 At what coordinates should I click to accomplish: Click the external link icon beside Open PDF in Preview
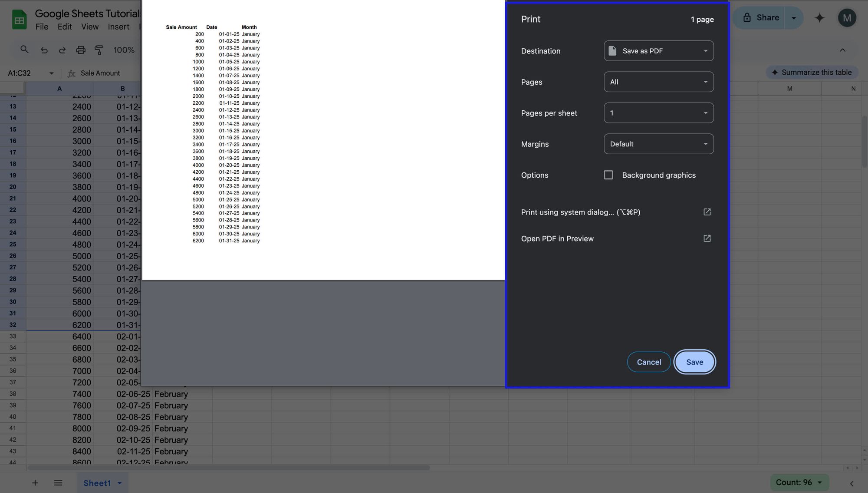click(707, 238)
